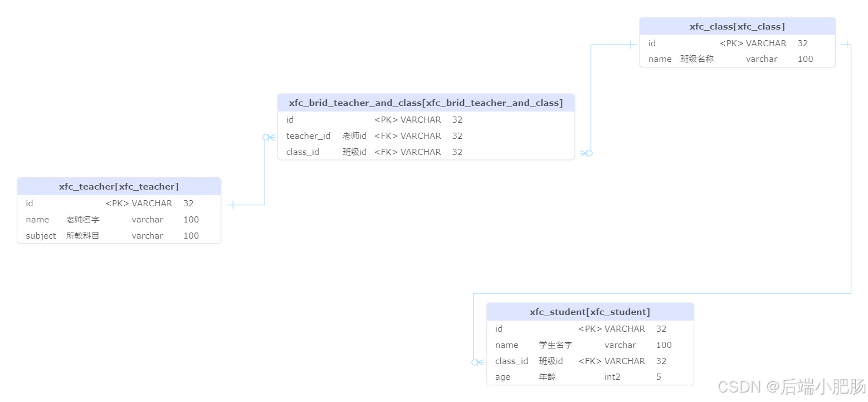The image size is (868, 402).
Task: Click the one-marker right of xfc_teacher table
Action: 232,205
